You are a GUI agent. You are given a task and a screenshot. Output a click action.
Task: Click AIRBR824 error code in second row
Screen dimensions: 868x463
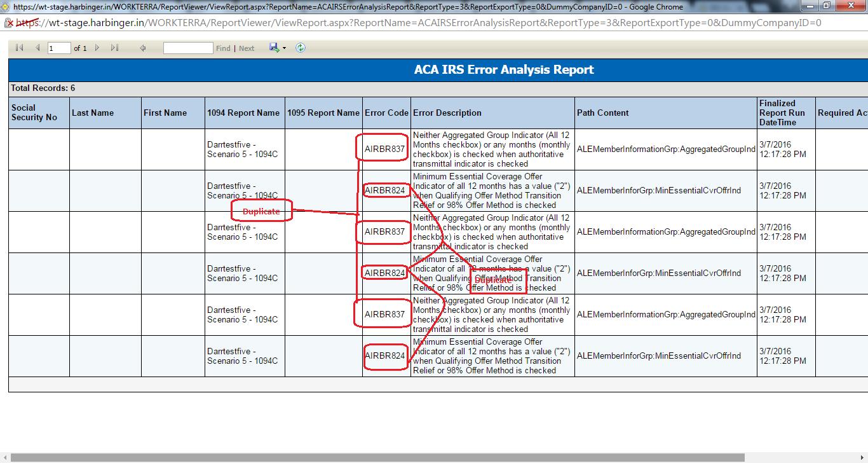(384, 190)
